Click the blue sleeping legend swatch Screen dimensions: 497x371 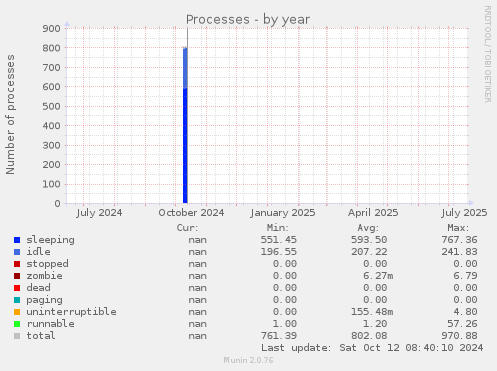click(17, 240)
